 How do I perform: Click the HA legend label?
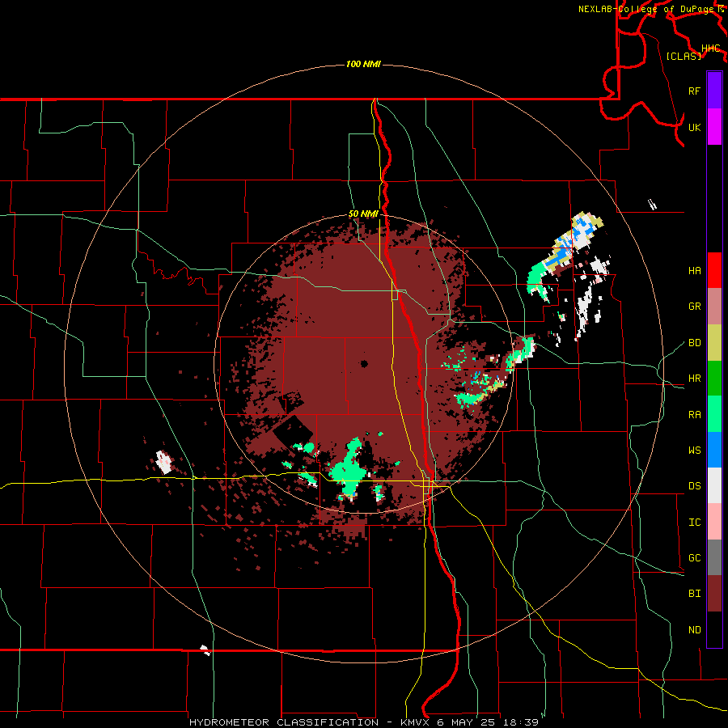[694, 271]
